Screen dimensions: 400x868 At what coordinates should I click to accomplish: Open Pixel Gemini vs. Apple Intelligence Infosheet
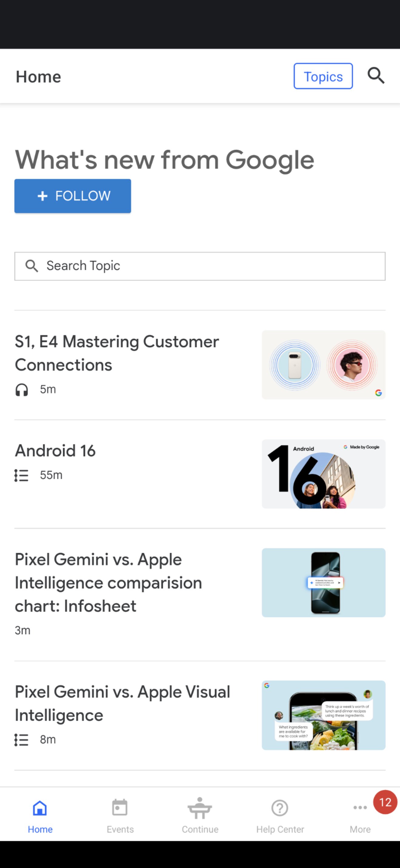click(108, 582)
